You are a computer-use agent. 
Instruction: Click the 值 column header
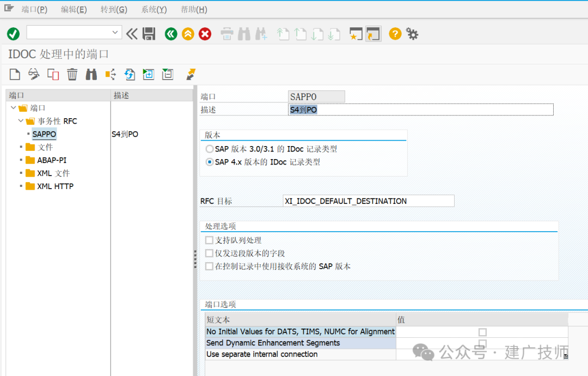[x=482, y=320]
